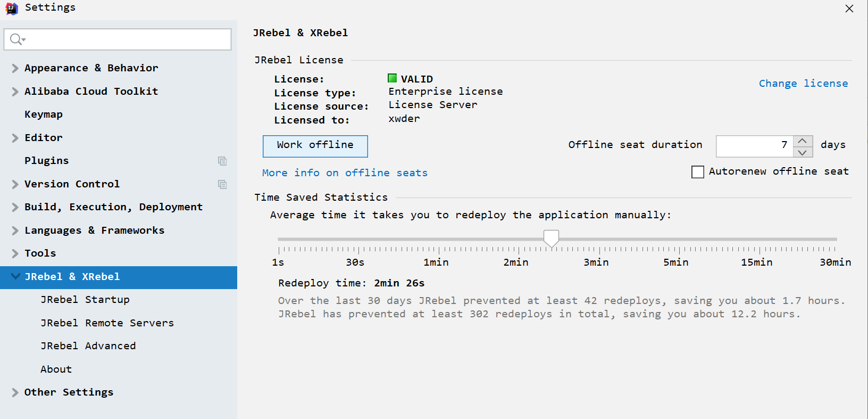Viewport: 868px width, 419px height.
Task: Expand the Version Control node
Action: pos(15,184)
